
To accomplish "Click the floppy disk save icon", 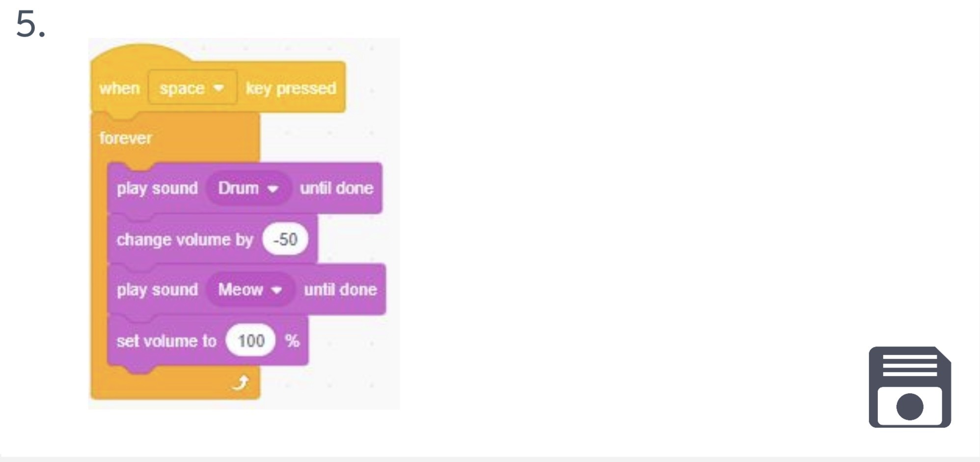I will coord(909,387).
